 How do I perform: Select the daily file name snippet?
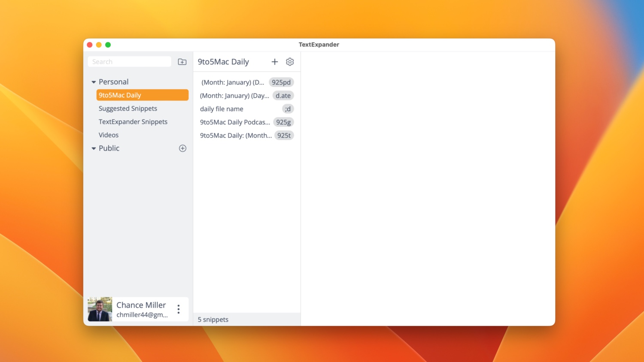click(x=221, y=109)
